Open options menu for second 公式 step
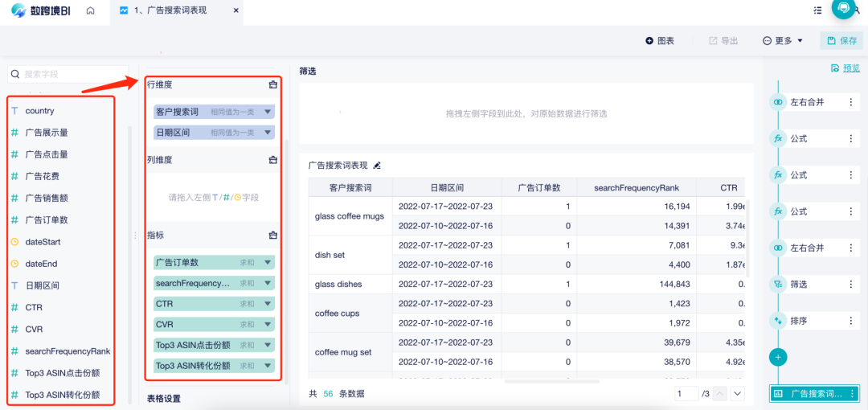Viewport: 868px width, 410px height. point(851,175)
